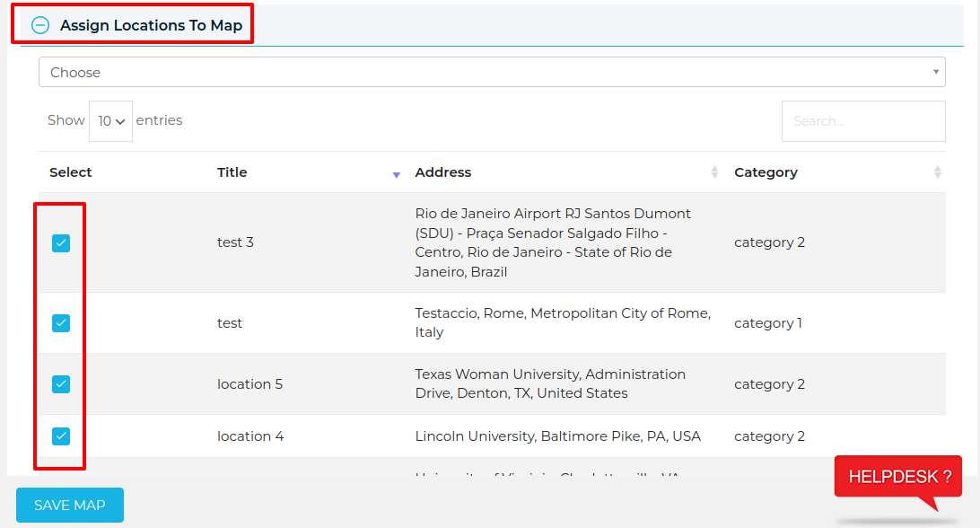The image size is (980, 528).
Task: Open the Choose field with its dropdown arrow
Action: coord(934,72)
